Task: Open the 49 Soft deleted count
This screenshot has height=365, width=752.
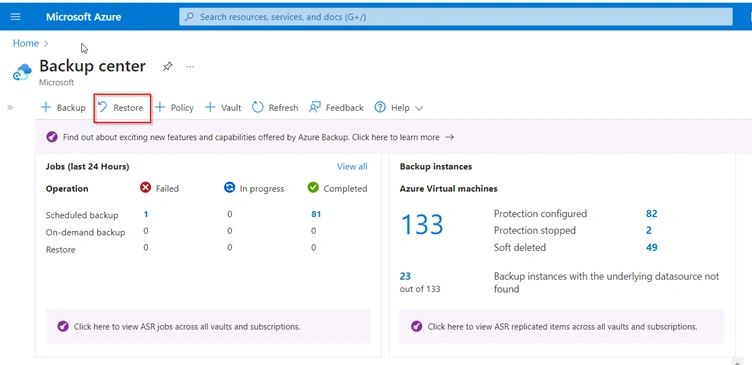Action: pos(651,247)
